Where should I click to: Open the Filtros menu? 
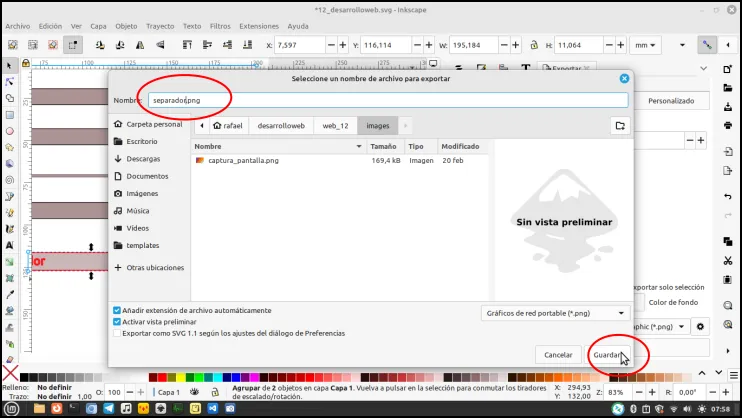tap(220, 26)
